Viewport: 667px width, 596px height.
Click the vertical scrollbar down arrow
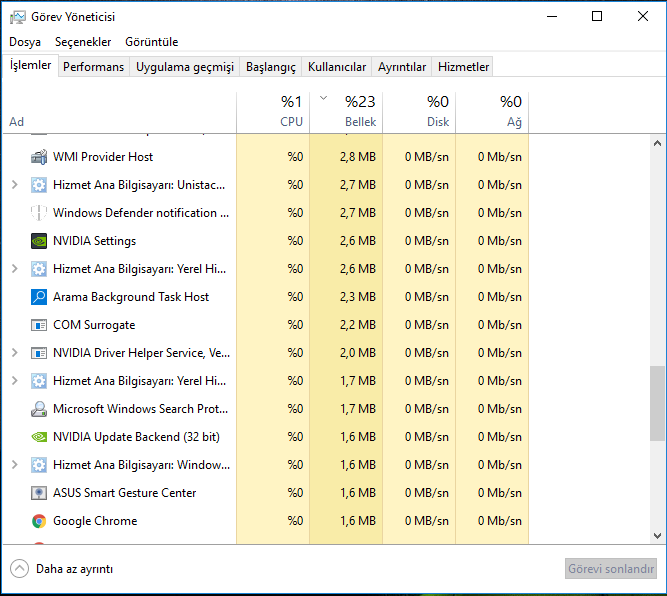657,536
